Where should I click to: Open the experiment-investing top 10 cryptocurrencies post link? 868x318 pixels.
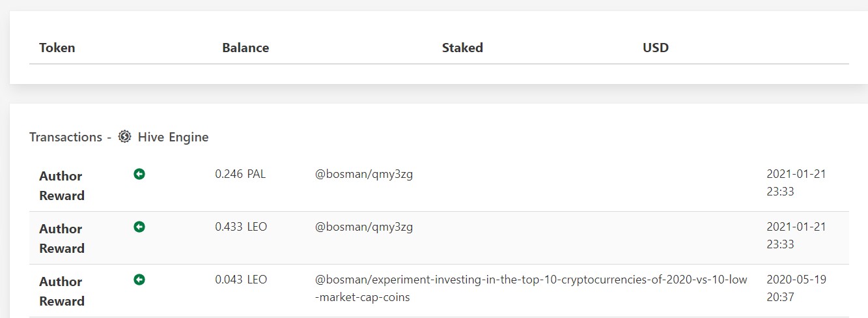[x=531, y=288]
